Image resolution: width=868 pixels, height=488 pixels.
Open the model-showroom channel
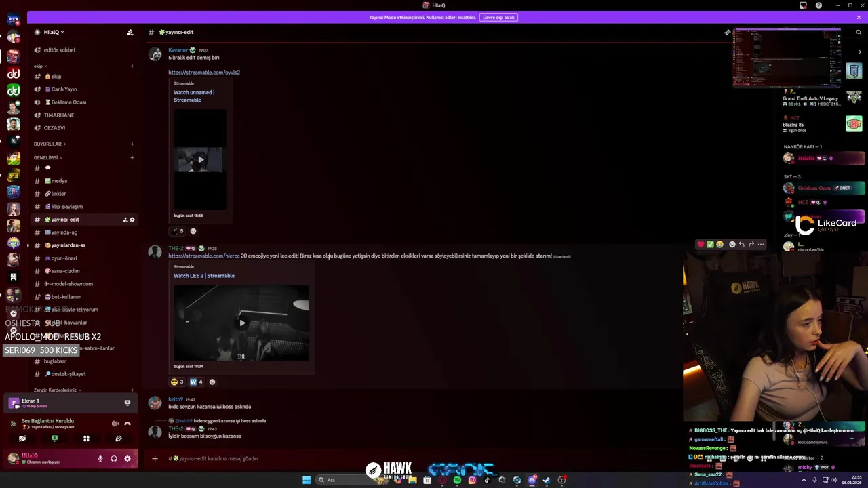coord(72,284)
